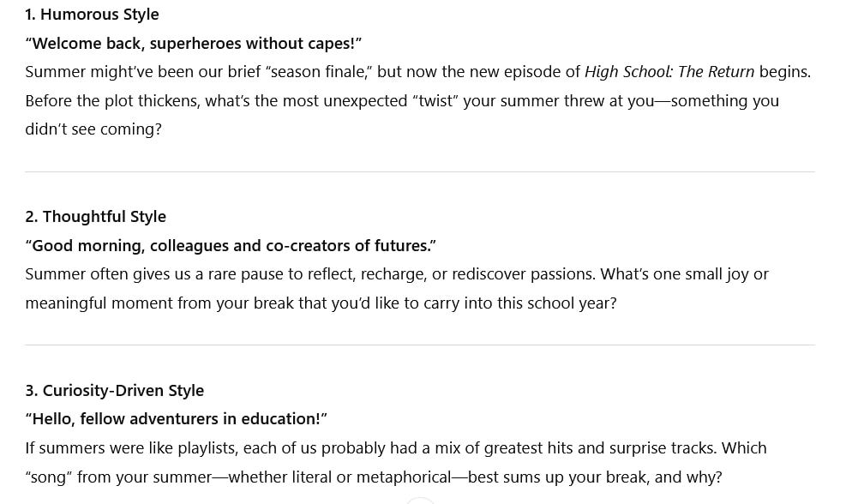The image size is (846, 504).
Task: Click the bold "Hello, fellow adventurers in education!" line
Action: click(x=176, y=419)
